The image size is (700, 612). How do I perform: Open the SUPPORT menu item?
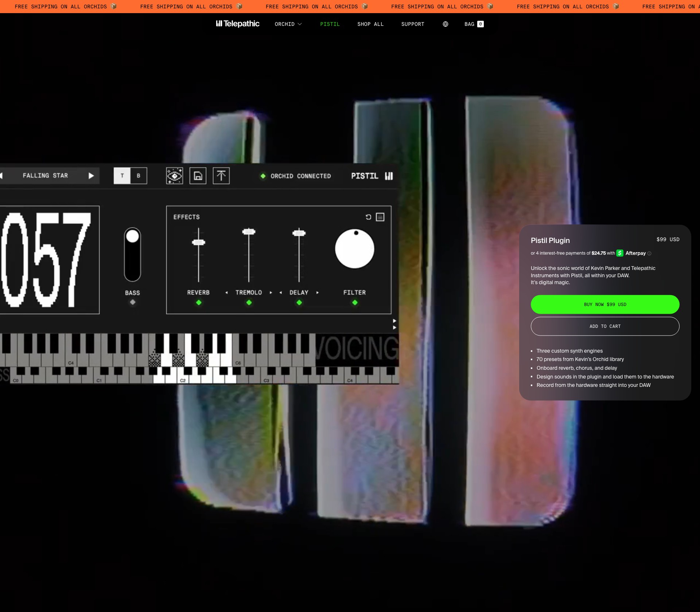(x=413, y=24)
